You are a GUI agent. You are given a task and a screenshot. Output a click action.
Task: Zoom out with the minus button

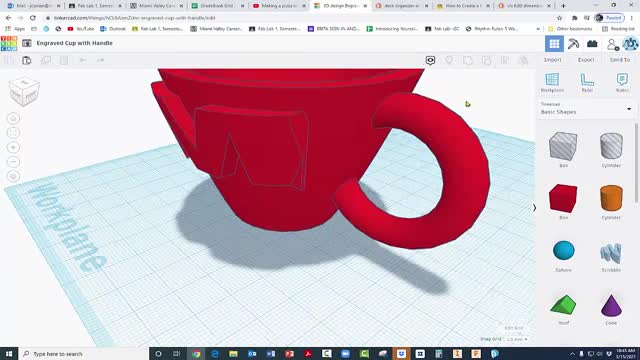point(13,162)
